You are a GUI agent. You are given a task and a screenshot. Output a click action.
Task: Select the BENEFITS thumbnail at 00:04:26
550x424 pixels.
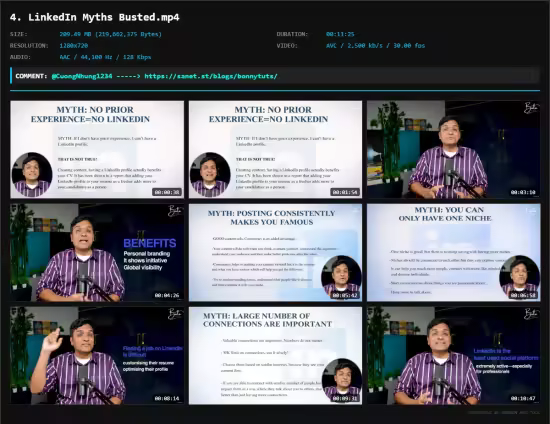(97, 253)
